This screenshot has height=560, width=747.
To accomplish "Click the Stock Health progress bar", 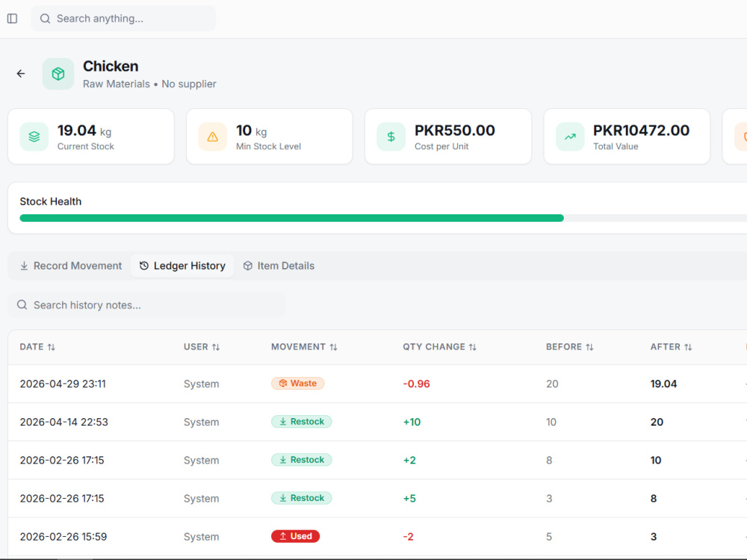I will coord(383,218).
